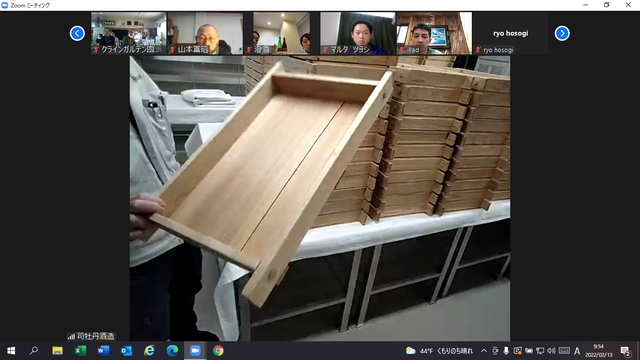640x360 pixels.
Task: Select the クラインガルテン participant video thumbnail
Action: click(129, 33)
